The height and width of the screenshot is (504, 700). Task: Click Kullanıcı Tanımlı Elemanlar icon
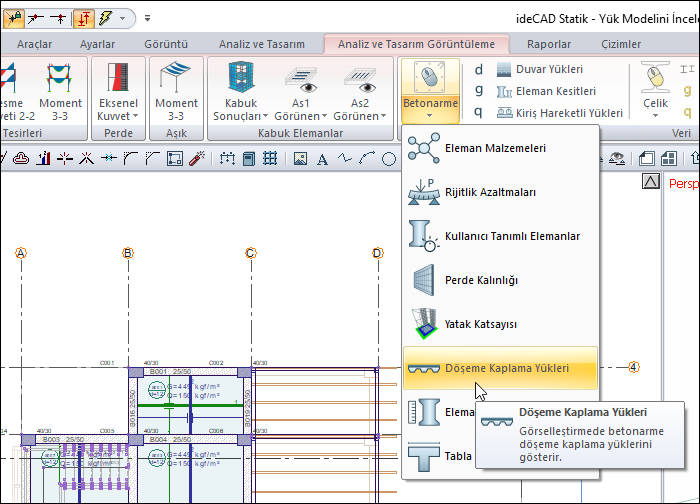(424, 236)
